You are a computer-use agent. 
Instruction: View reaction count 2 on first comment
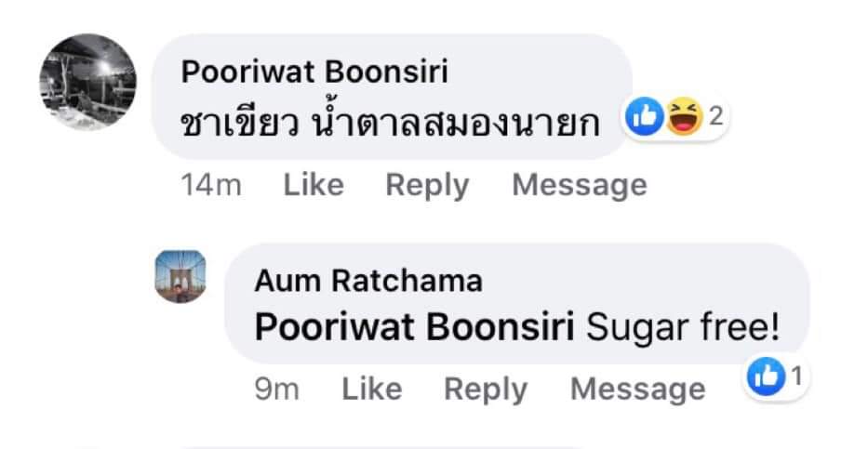pyautogui.click(x=716, y=117)
